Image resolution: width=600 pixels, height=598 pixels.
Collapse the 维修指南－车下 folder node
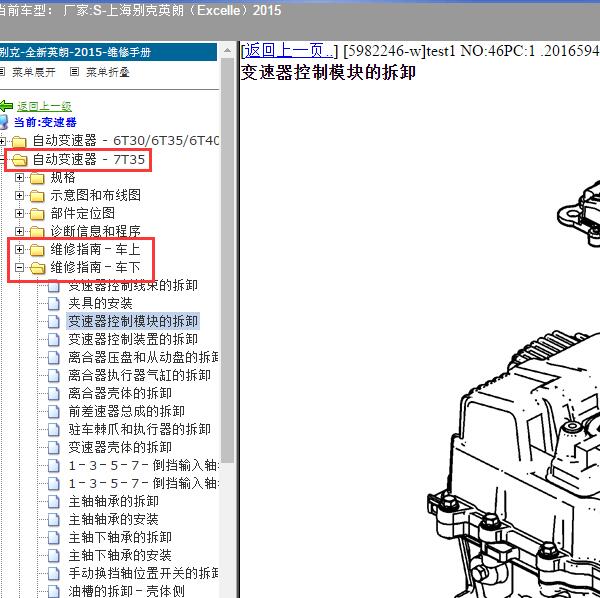point(19,267)
